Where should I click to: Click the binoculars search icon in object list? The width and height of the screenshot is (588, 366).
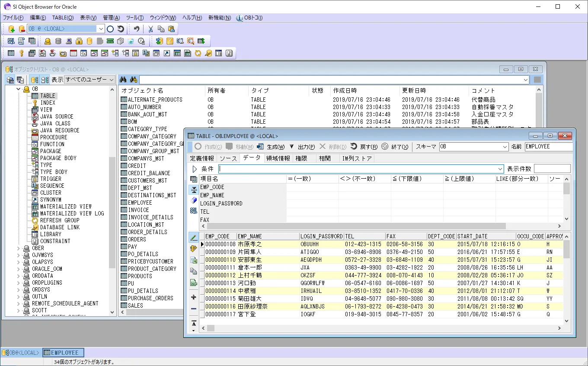point(123,80)
